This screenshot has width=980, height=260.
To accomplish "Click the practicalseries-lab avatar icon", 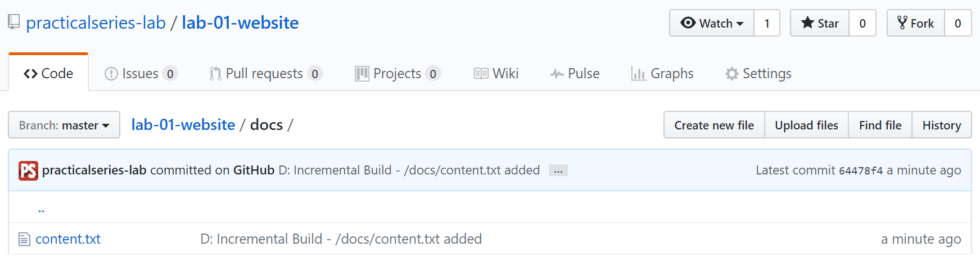I will click(x=28, y=170).
